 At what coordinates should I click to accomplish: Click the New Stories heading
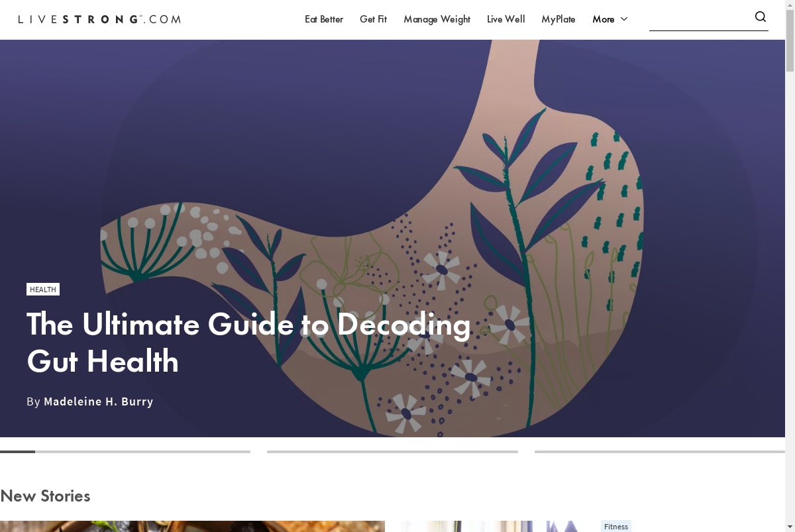pos(45,496)
